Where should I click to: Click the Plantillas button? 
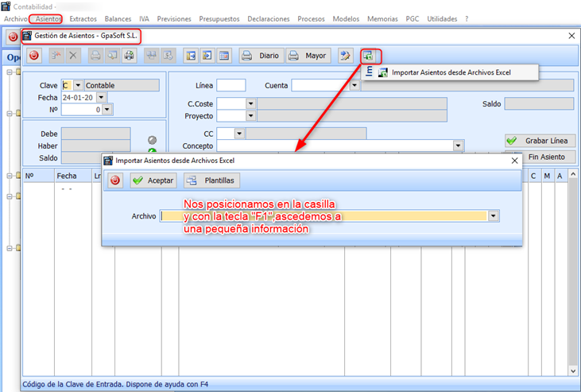pyautogui.click(x=211, y=180)
